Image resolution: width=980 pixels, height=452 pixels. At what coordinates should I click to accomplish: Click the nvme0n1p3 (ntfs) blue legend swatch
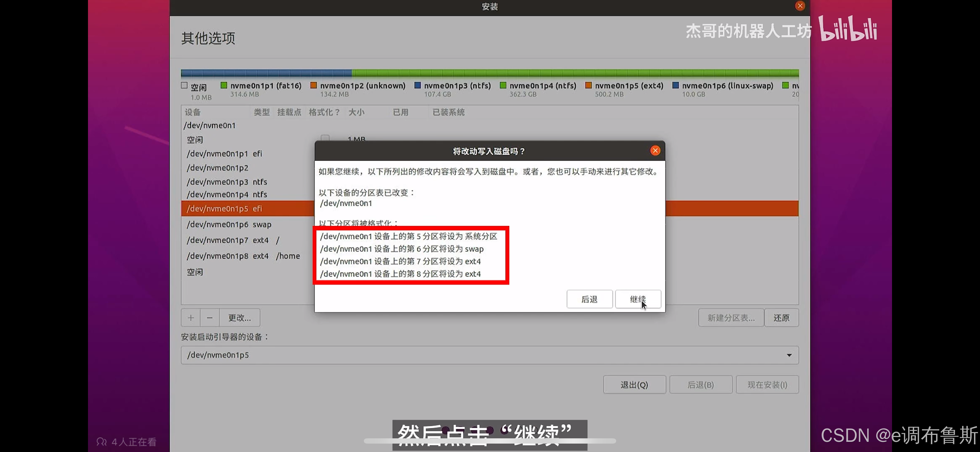point(417,85)
